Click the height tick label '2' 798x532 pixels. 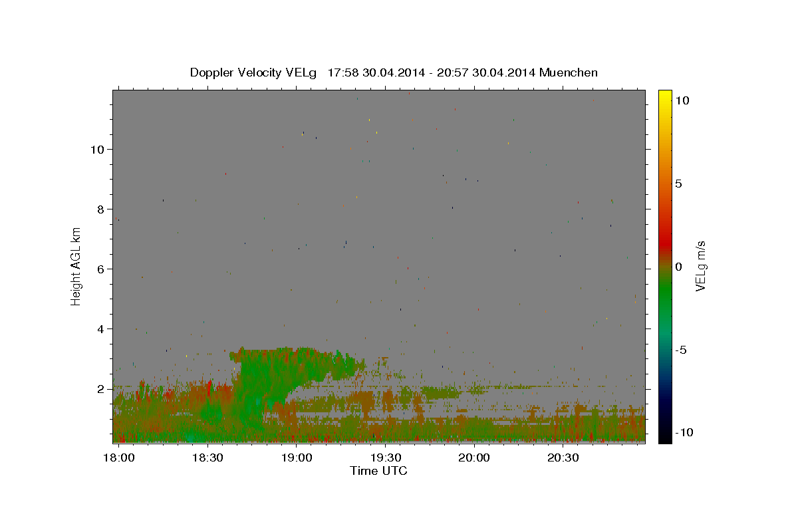pyautogui.click(x=101, y=389)
